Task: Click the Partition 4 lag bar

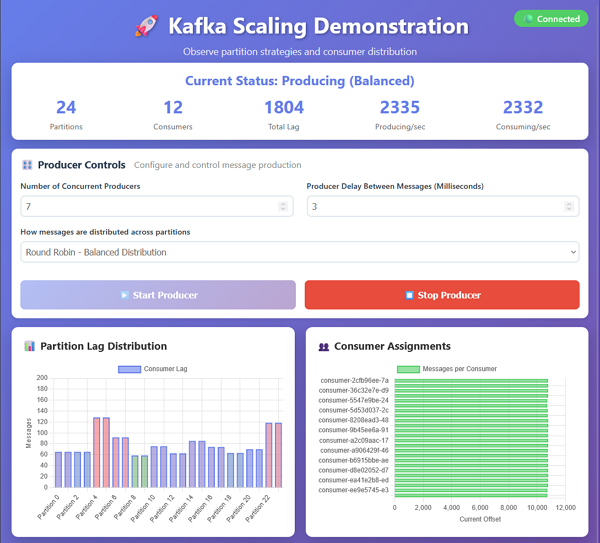Action: [x=97, y=452]
